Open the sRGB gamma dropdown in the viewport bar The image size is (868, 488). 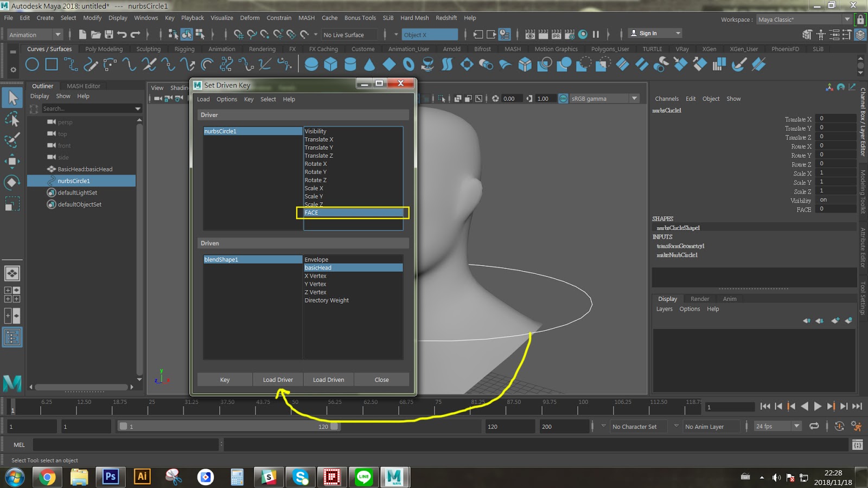(x=634, y=98)
